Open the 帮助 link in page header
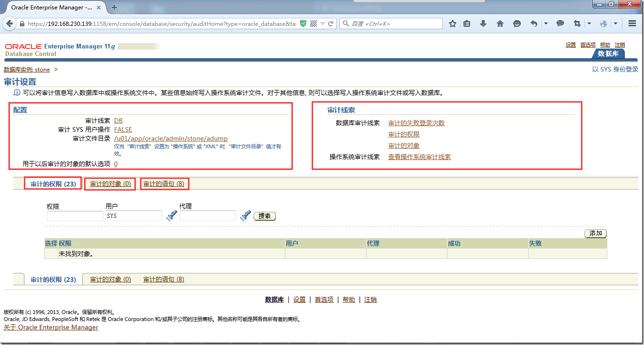The image size is (644, 345). point(605,45)
